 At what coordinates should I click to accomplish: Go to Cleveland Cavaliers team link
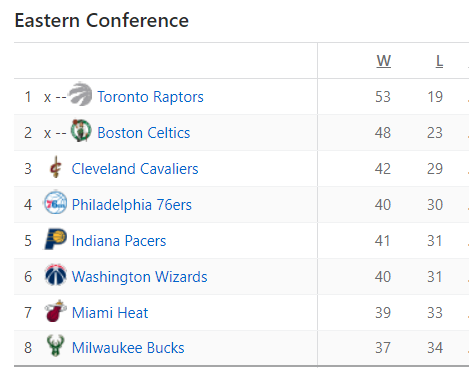point(135,169)
